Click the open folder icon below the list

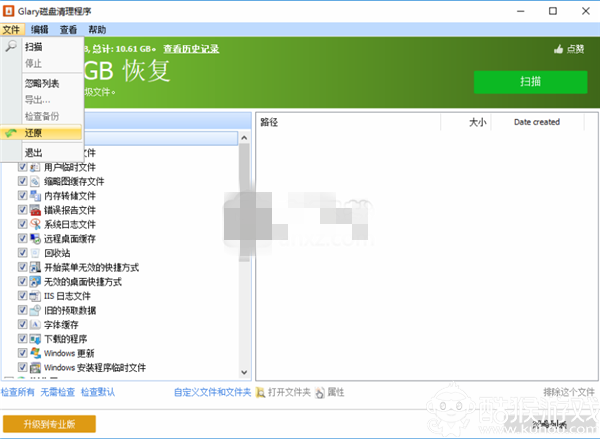click(260, 392)
